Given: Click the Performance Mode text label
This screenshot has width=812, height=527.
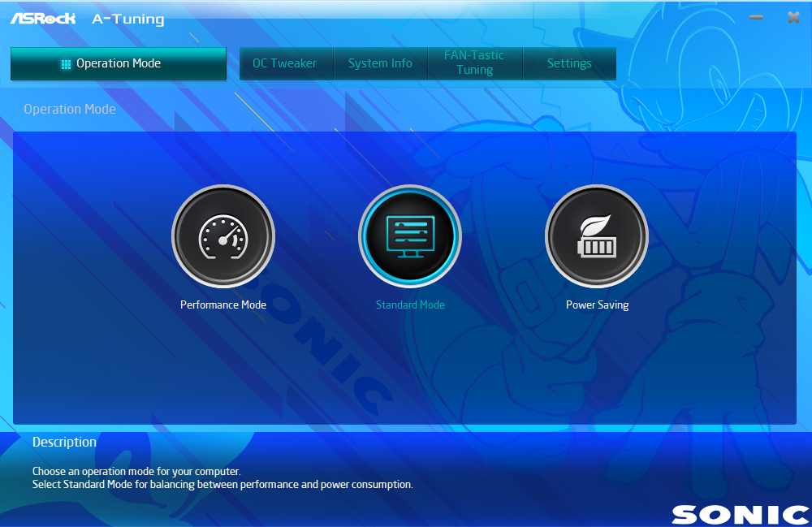Looking at the screenshot, I should pyautogui.click(x=223, y=305).
